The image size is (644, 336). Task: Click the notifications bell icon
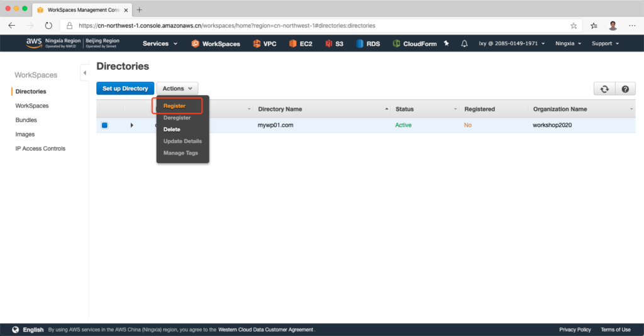tap(464, 43)
